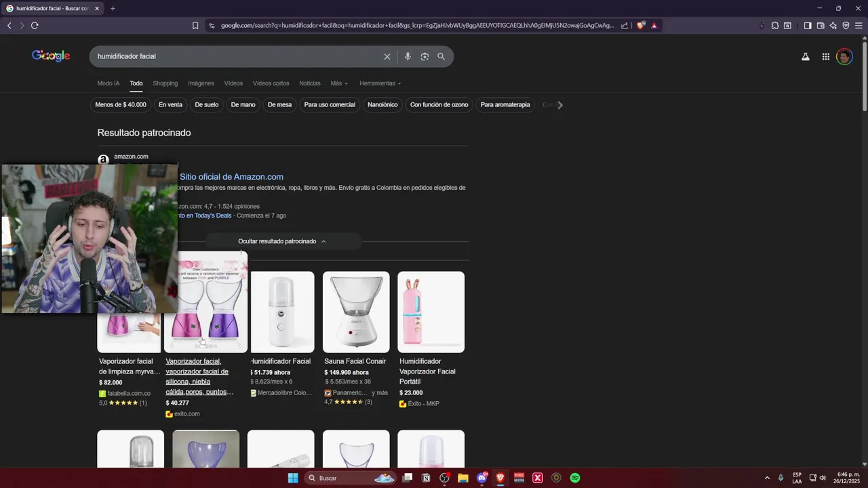
Task: Apply the Para uso comercial filter
Action: pyautogui.click(x=330, y=105)
